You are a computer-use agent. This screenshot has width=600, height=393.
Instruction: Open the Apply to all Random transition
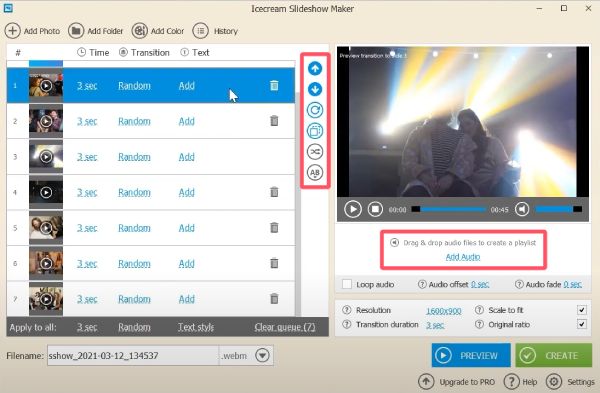(x=134, y=327)
